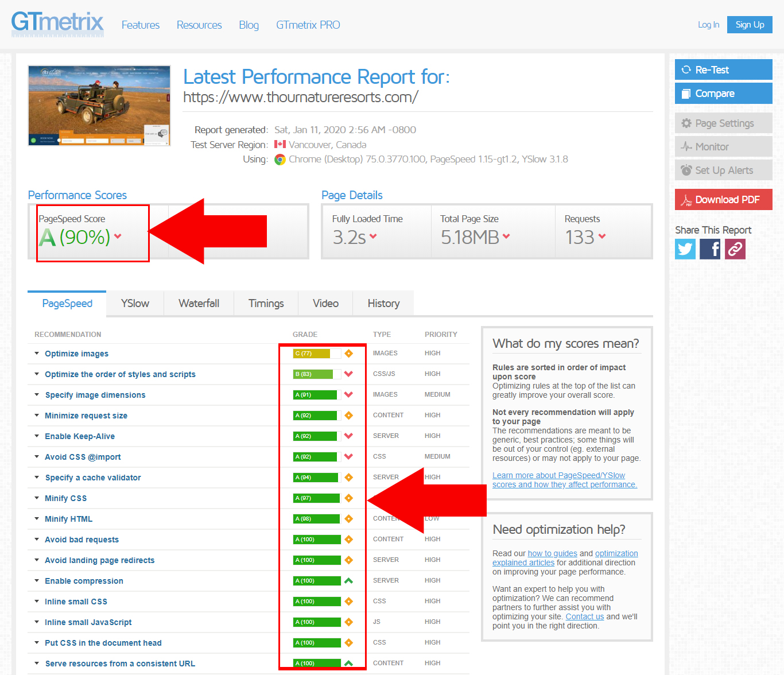The width and height of the screenshot is (784, 675).
Task: Open the Waterfall tab
Action: pyautogui.click(x=199, y=303)
